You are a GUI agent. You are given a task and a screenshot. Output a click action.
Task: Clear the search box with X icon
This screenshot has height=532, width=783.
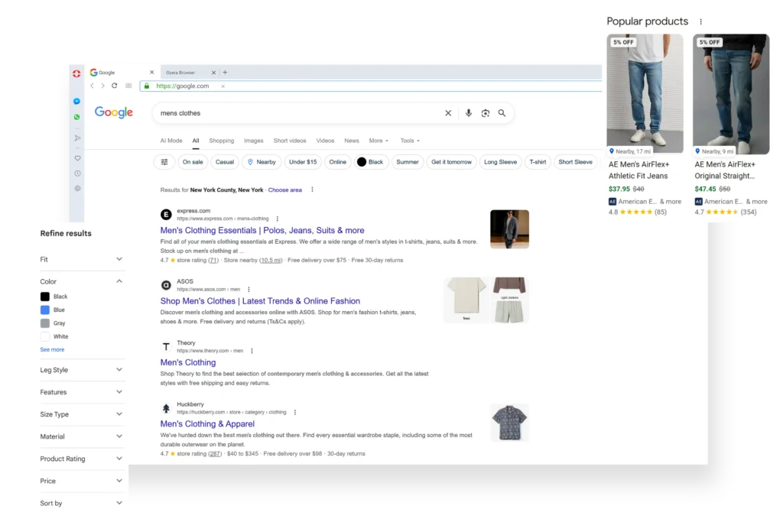pyautogui.click(x=448, y=113)
